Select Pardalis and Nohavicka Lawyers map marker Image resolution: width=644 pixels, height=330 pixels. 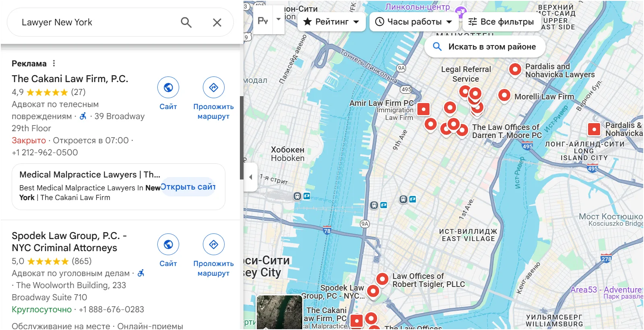pos(515,69)
